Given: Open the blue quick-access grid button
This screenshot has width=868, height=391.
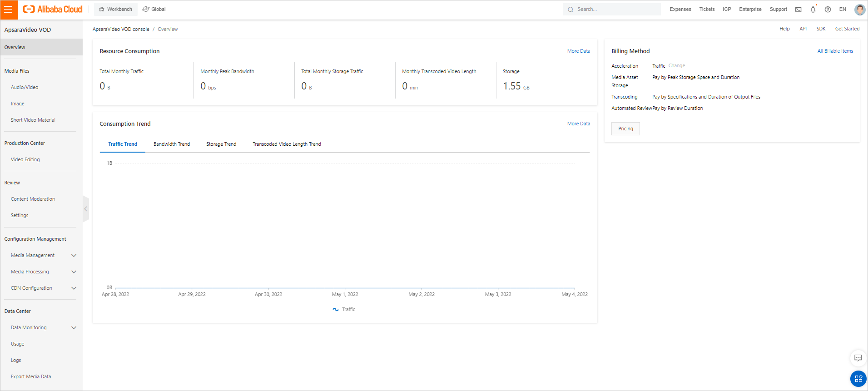Looking at the screenshot, I should coord(858,378).
